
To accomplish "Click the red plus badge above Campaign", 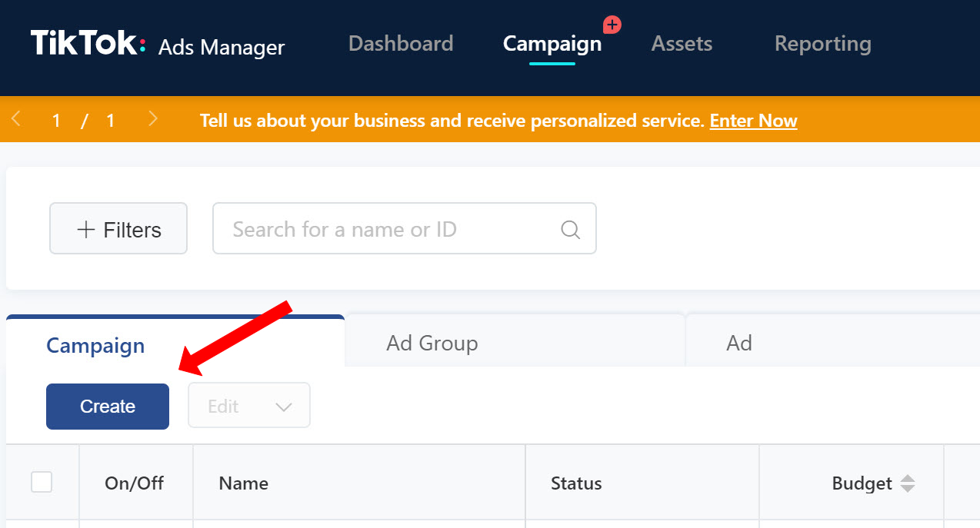I will pos(612,24).
